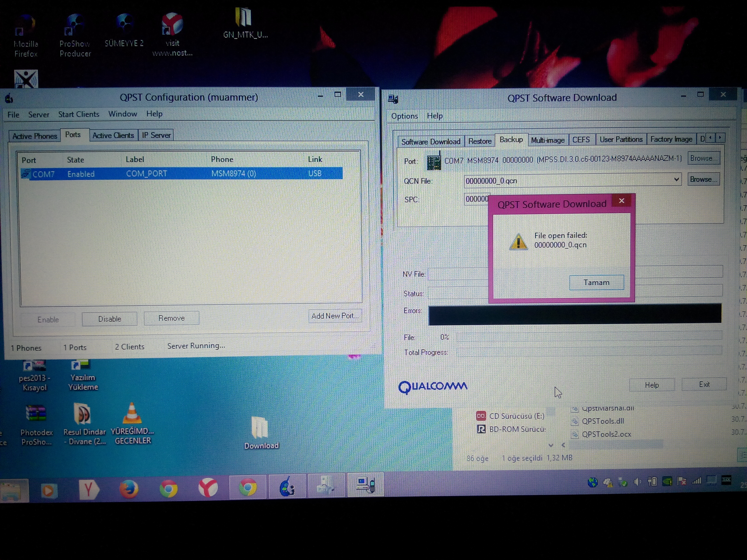Open Start Clients menu
This screenshot has height=560, width=747.
[x=79, y=114]
